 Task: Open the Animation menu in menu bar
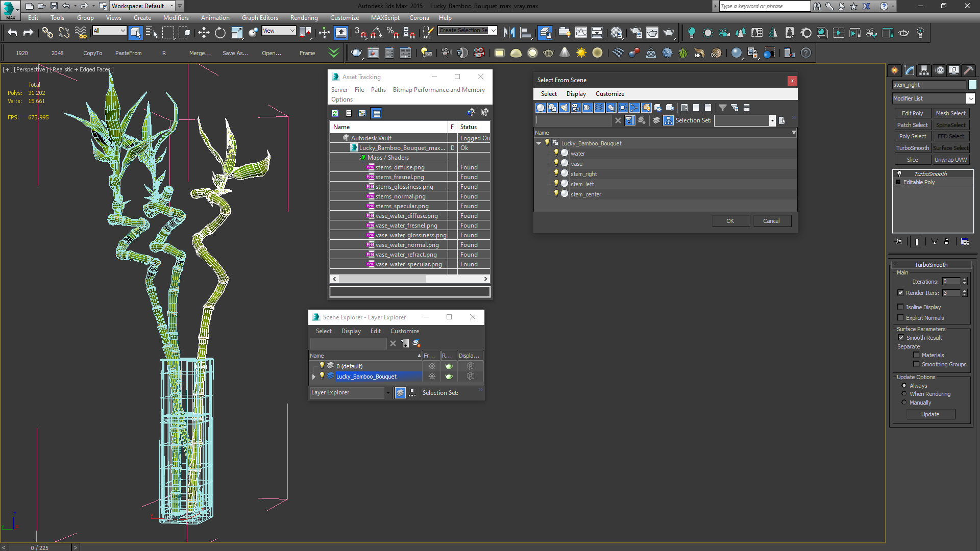click(x=214, y=17)
